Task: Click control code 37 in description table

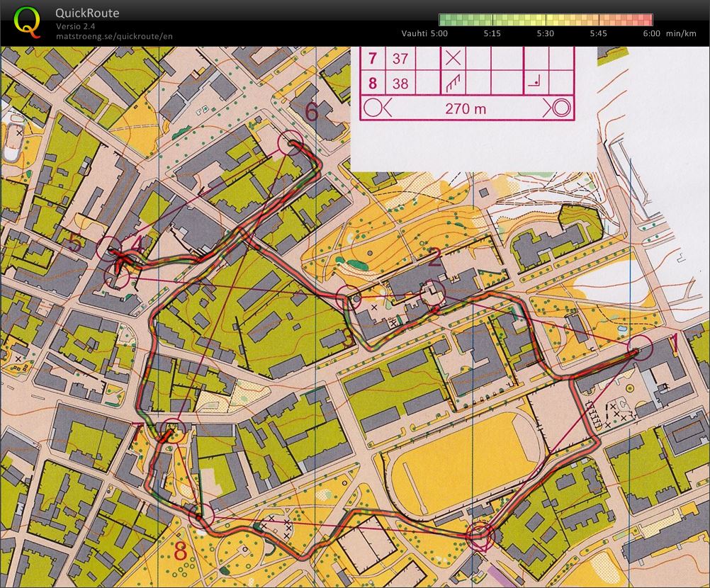Action: tap(400, 59)
